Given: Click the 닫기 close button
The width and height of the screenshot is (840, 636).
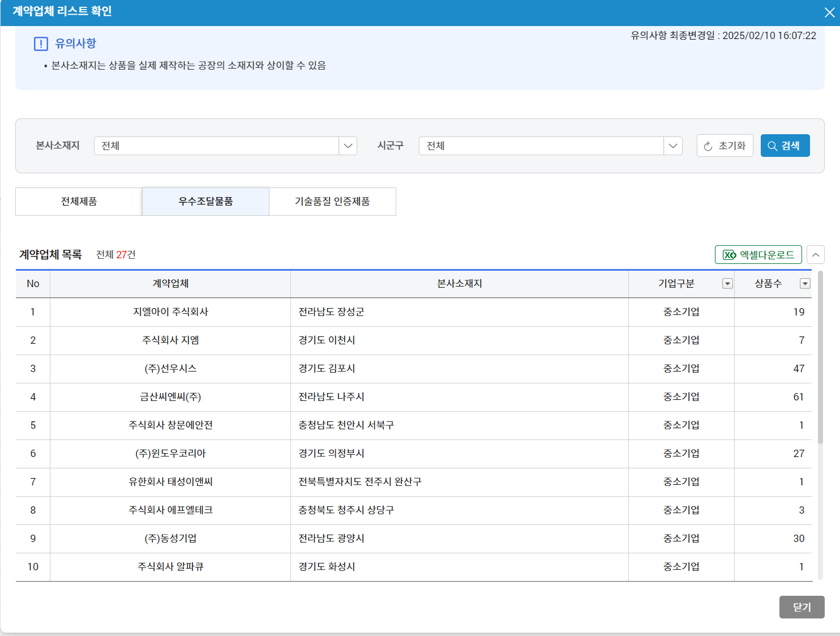Looking at the screenshot, I should (x=802, y=607).
